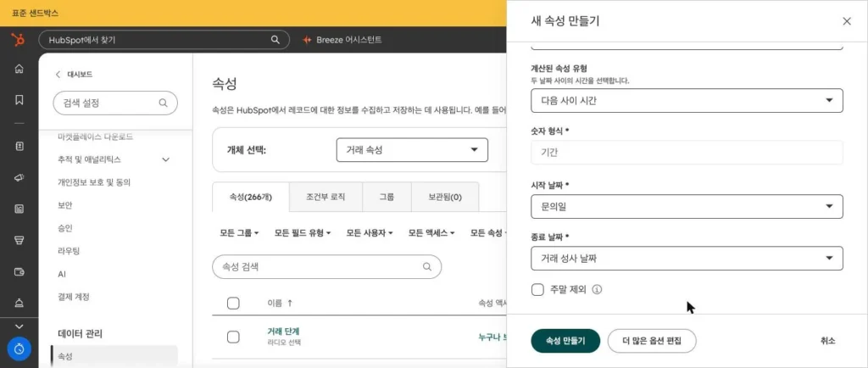Open the 종료 날짜 dropdown

[687, 259]
